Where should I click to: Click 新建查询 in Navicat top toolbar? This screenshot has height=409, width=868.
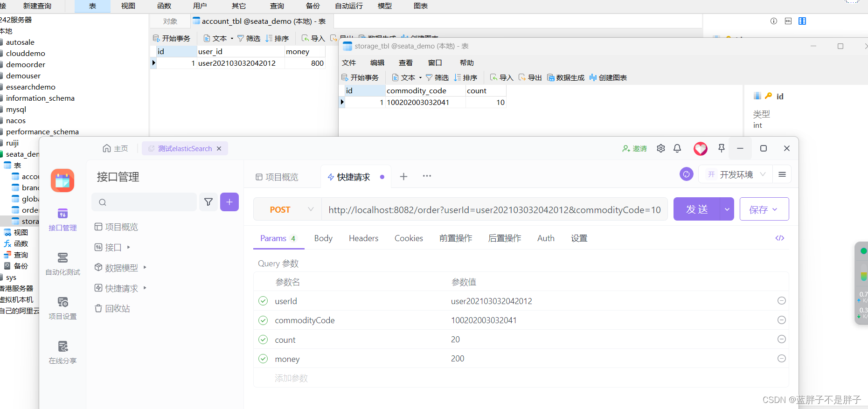[x=37, y=6]
